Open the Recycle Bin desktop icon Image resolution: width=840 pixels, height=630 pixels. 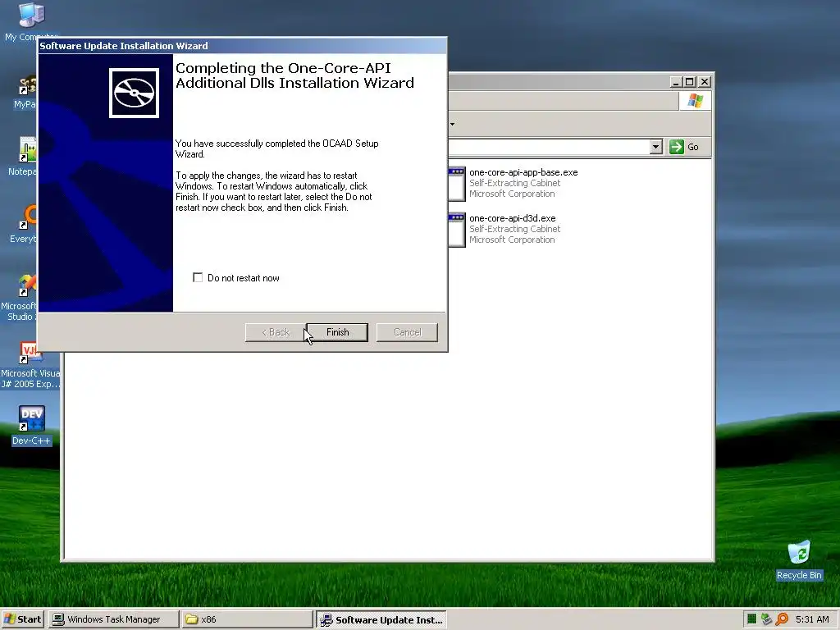(799, 559)
